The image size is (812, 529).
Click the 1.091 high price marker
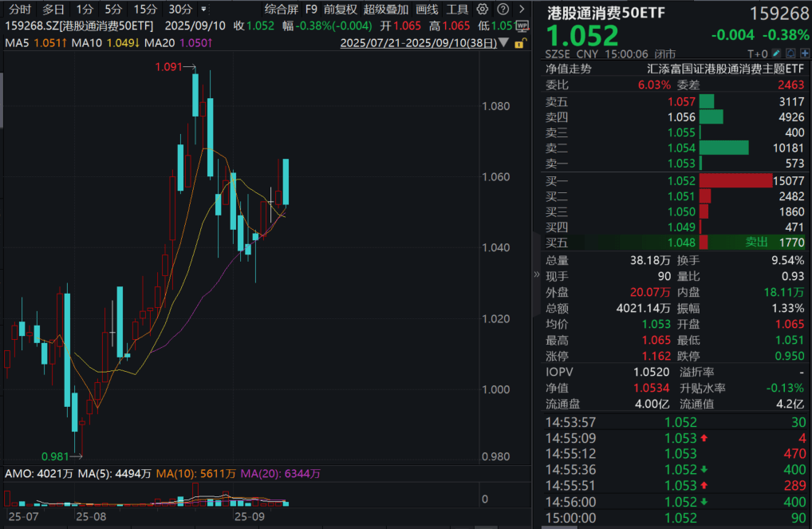[173, 69]
